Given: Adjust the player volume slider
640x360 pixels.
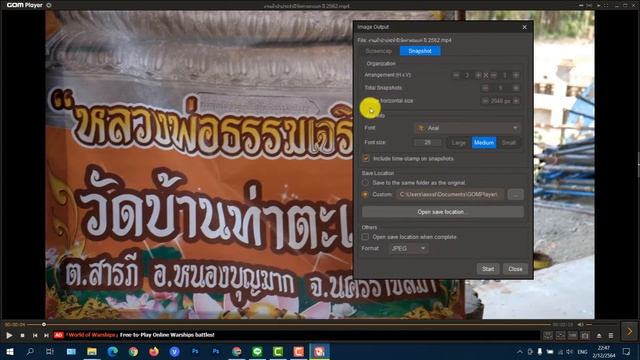Looking at the screenshot, I should (602, 324).
